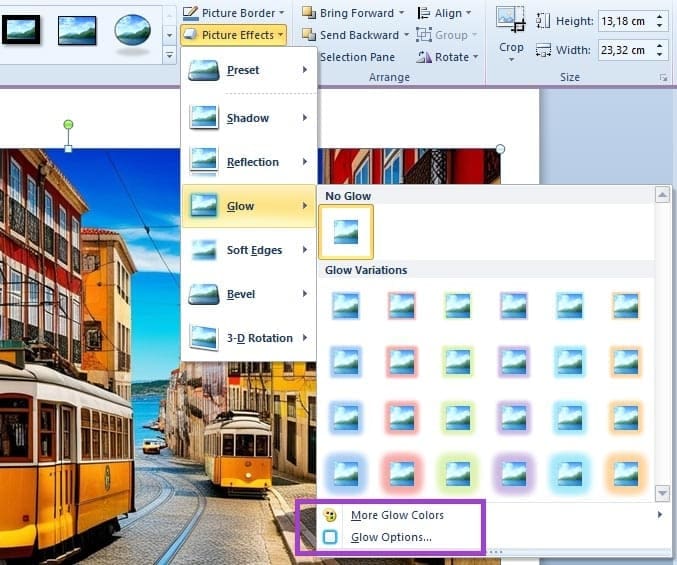Open the Align dropdown
The width and height of the screenshot is (677, 565).
point(444,13)
